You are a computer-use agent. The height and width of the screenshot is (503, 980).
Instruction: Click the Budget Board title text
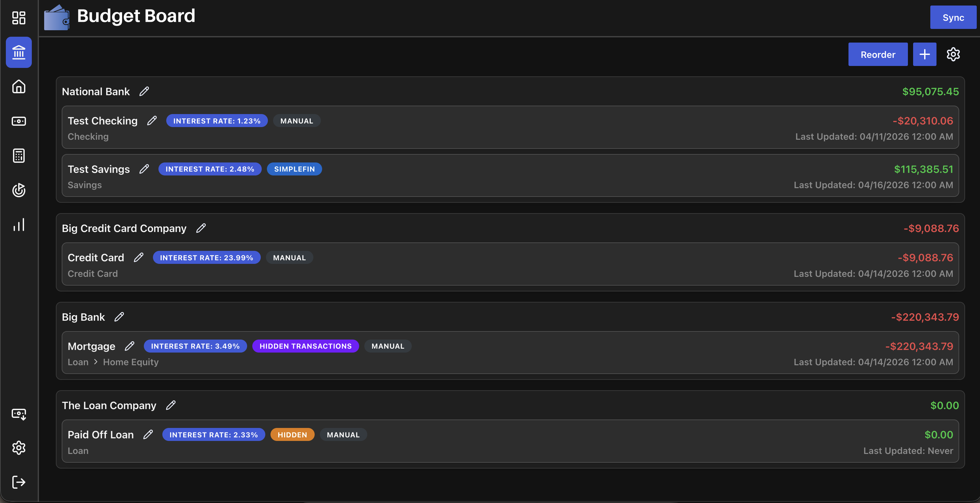pyautogui.click(x=136, y=16)
